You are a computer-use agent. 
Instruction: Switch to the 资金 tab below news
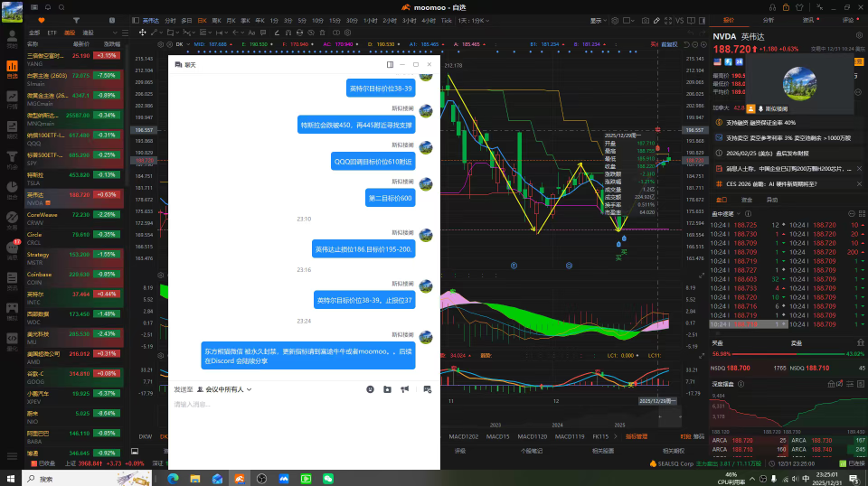point(747,200)
